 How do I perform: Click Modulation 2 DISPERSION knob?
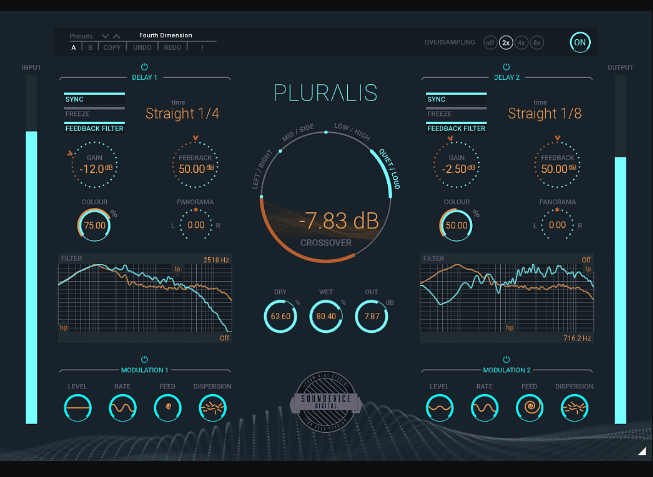pos(575,408)
